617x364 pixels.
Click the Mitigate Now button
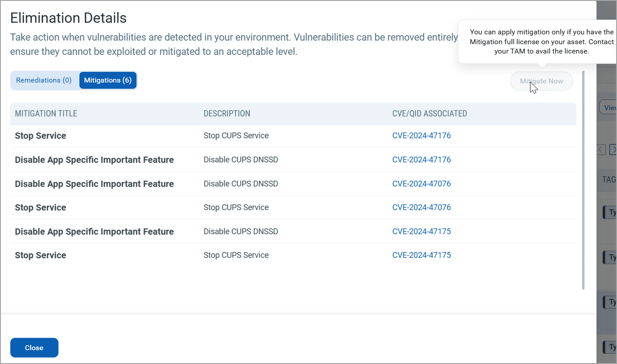pyautogui.click(x=541, y=81)
